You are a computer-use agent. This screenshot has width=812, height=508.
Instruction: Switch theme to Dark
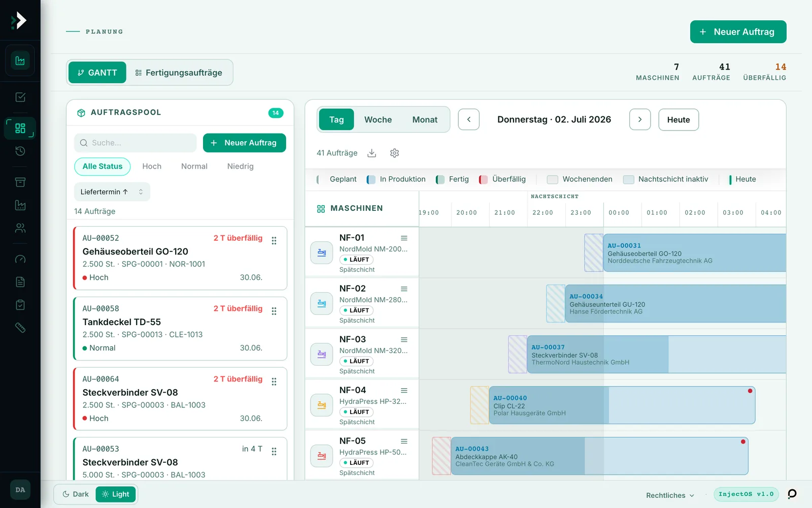(x=75, y=494)
